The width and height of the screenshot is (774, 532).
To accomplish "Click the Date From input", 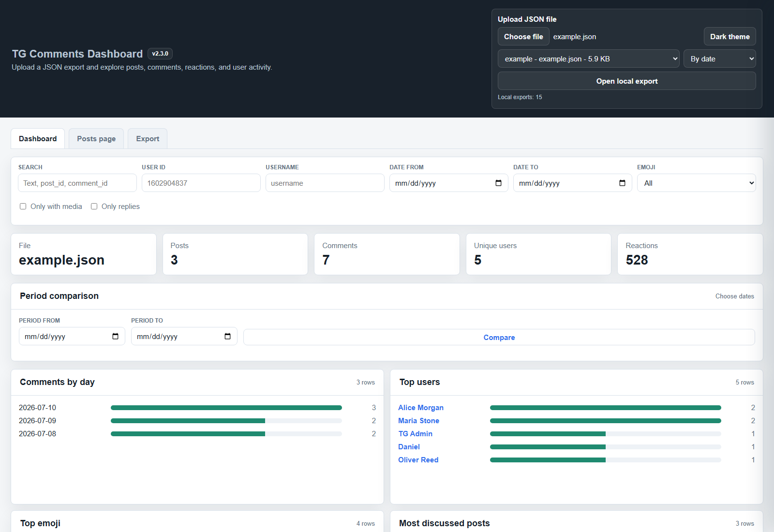I will pyautogui.click(x=449, y=183).
